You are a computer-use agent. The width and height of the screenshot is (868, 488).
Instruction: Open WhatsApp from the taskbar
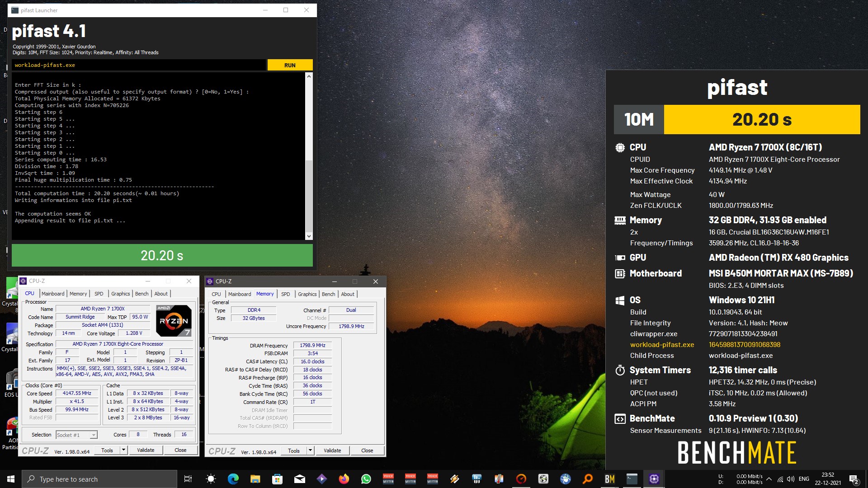pos(366,479)
